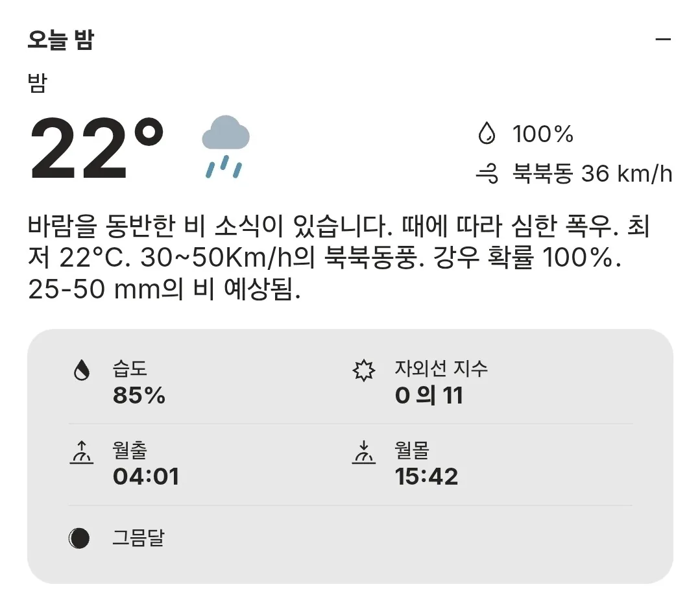Image resolution: width=700 pixels, height=604 pixels.
Task: Click the 자외선 지수 0 의 11 value
Action: click(x=429, y=395)
